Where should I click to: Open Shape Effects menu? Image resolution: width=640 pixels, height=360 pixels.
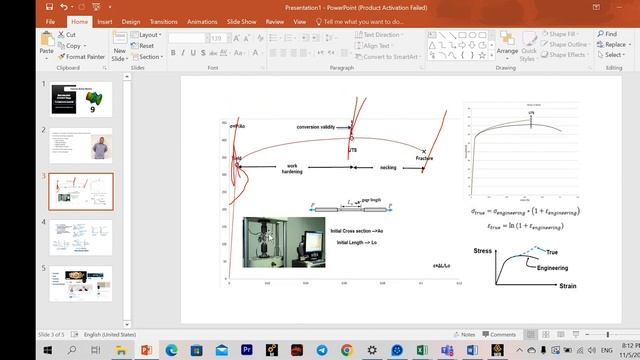565,54
